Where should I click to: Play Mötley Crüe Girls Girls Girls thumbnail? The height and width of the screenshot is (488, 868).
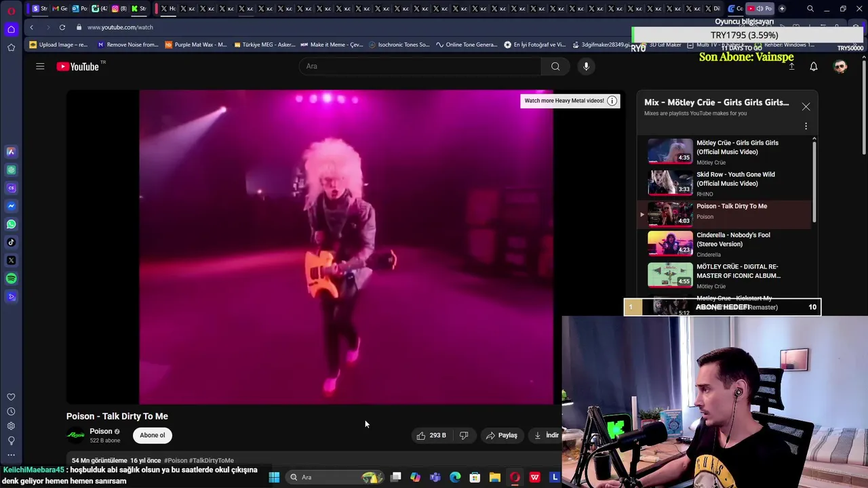(x=670, y=151)
